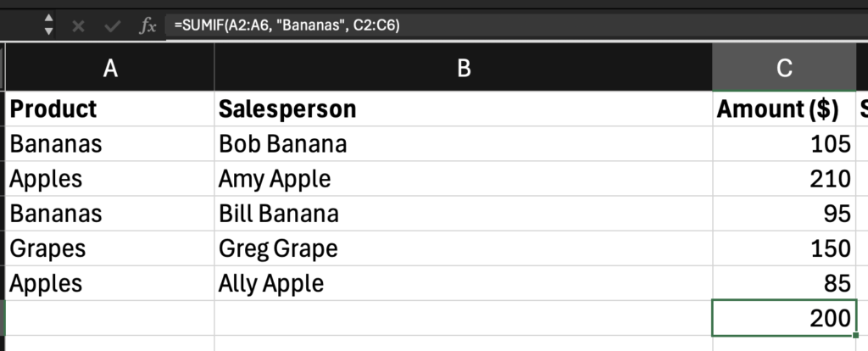Select the result cell showing 200
This screenshot has width=868, height=351.
(x=784, y=318)
